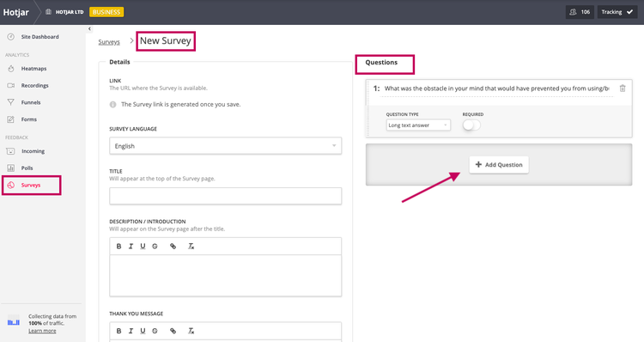
Task: Click inside the Description / Introduction text area
Action: pos(226,276)
